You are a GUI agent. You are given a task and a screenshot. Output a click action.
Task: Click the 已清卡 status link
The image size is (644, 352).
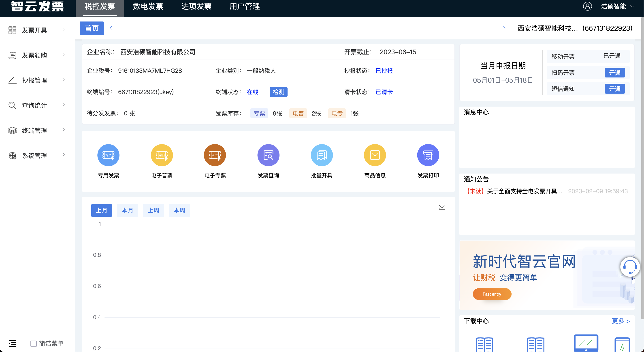384,92
